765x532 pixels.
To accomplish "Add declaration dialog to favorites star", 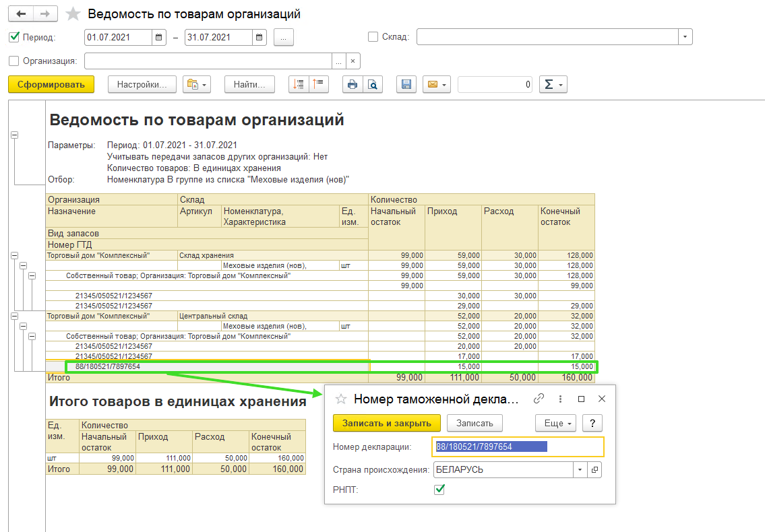I will click(x=340, y=399).
